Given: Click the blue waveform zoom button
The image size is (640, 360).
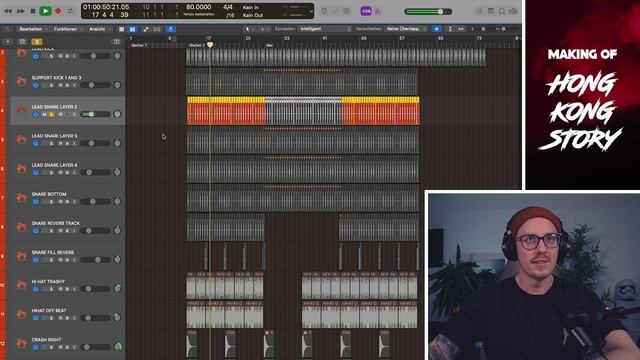Looking at the screenshot, I should click(x=436, y=29).
